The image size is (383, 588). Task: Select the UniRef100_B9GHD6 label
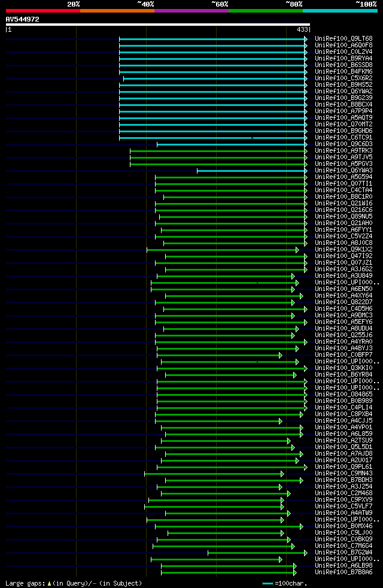click(344, 131)
